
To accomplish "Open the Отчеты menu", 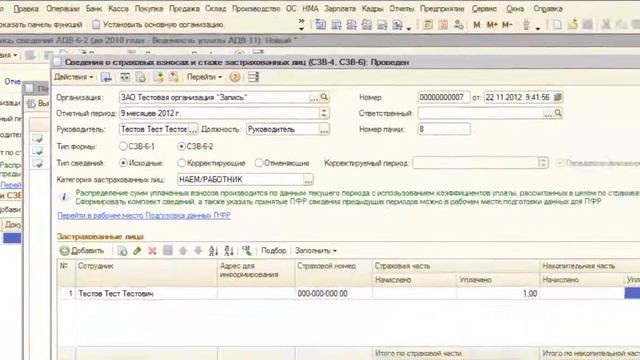I will [x=402, y=9].
